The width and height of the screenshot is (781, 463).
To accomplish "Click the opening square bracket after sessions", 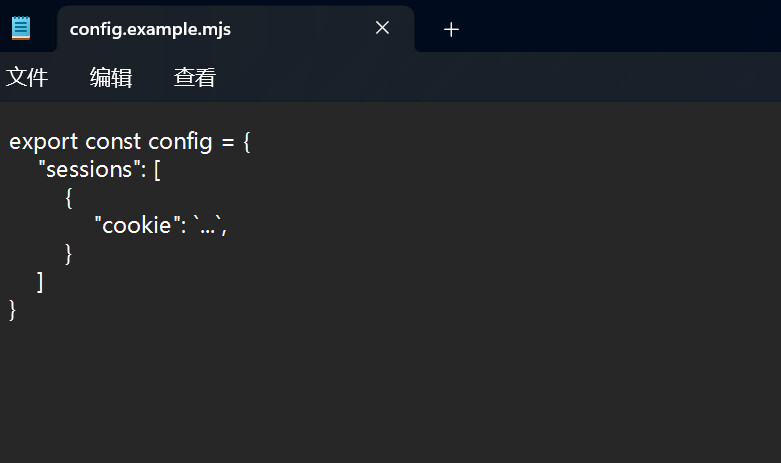I will pos(157,169).
